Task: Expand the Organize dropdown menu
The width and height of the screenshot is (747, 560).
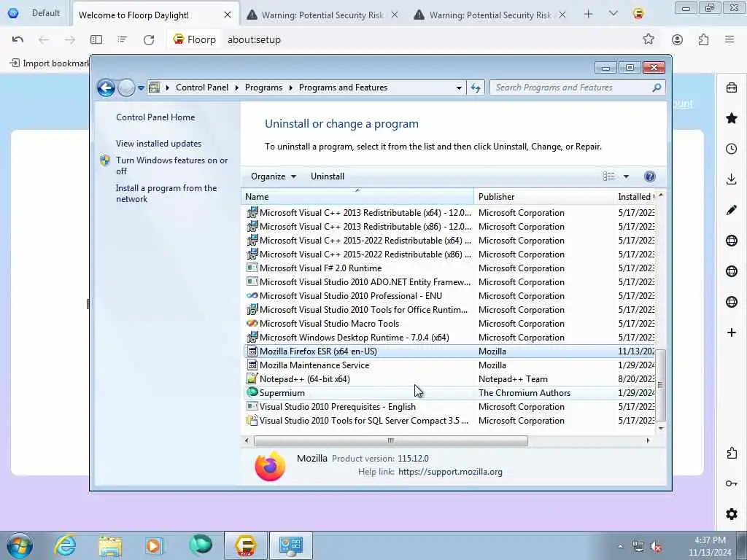Action: pyautogui.click(x=273, y=176)
